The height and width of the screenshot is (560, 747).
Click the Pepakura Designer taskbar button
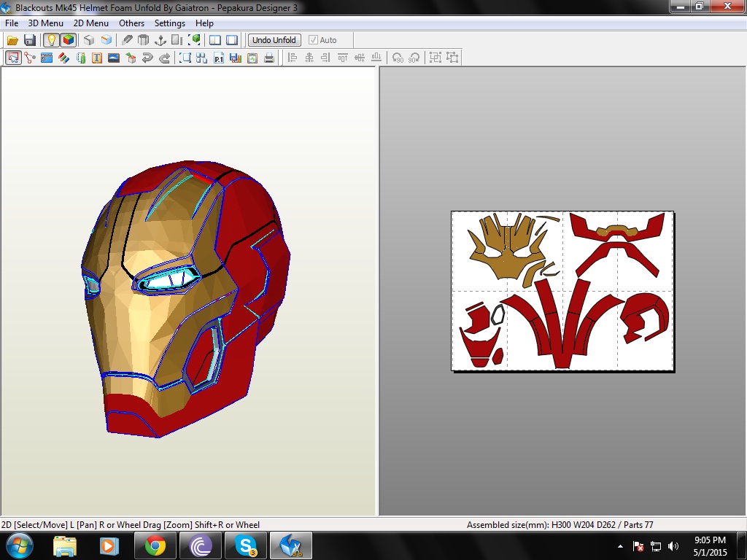pyautogui.click(x=291, y=545)
